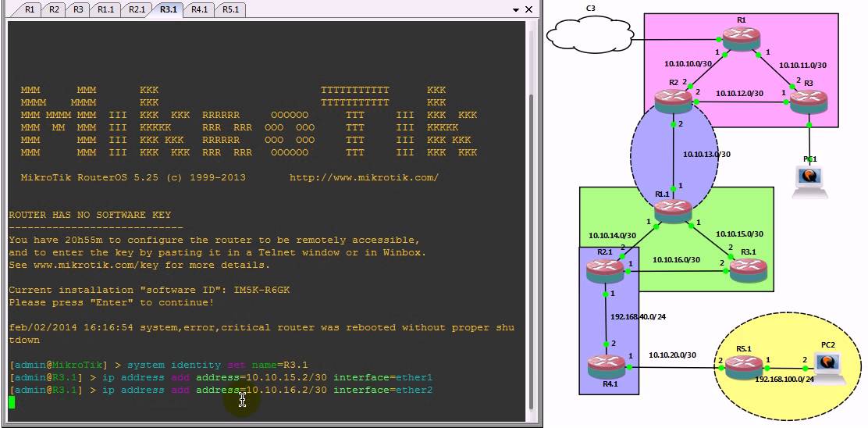
Task: Click the http://www.mikrotik.com/ URL in terminal
Action: [x=365, y=178]
